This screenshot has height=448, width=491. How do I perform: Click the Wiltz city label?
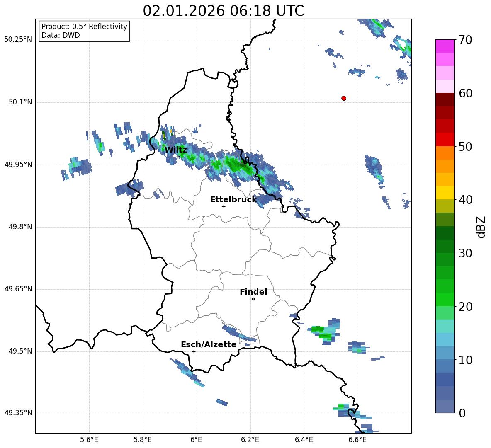coord(176,150)
